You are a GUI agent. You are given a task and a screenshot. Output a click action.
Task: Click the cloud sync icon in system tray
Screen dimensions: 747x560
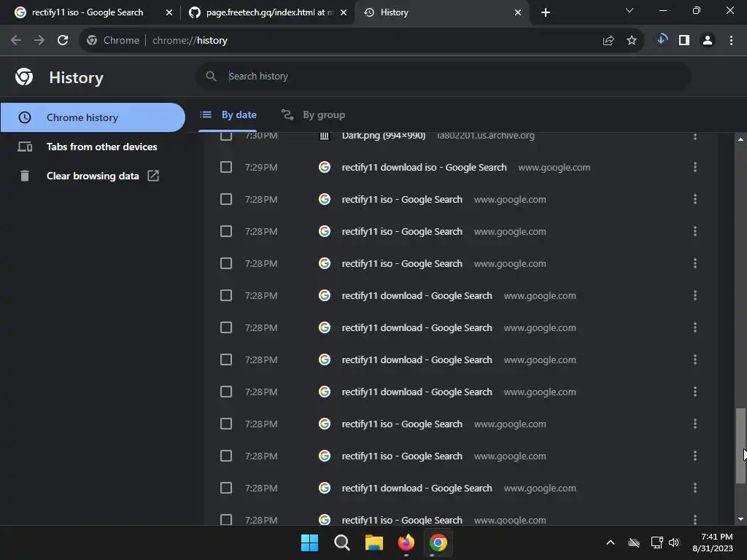tap(634, 542)
